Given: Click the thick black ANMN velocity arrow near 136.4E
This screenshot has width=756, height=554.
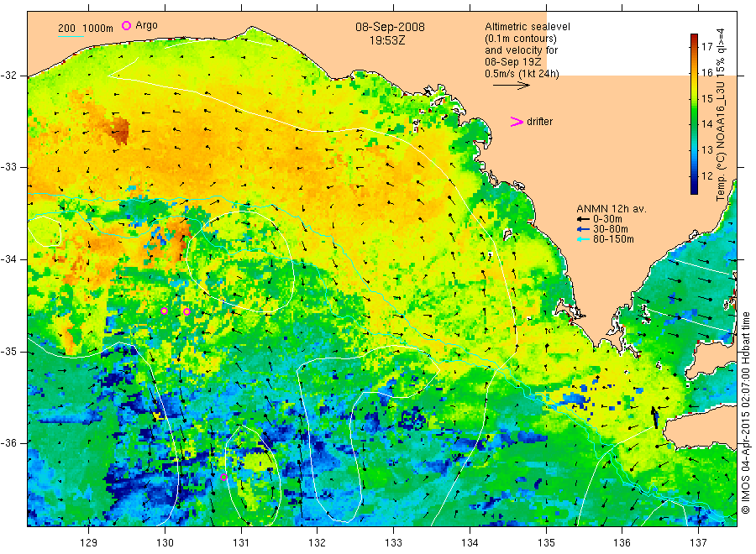Looking at the screenshot, I should coord(654,417).
